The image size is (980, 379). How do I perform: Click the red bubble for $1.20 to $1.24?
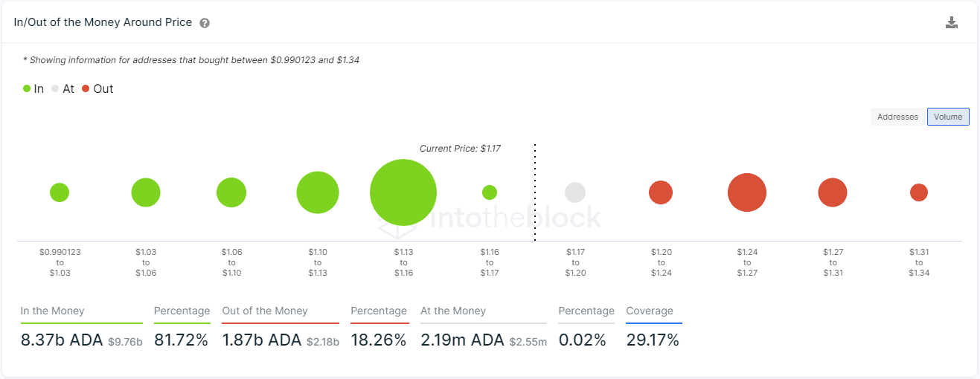(661, 192)
